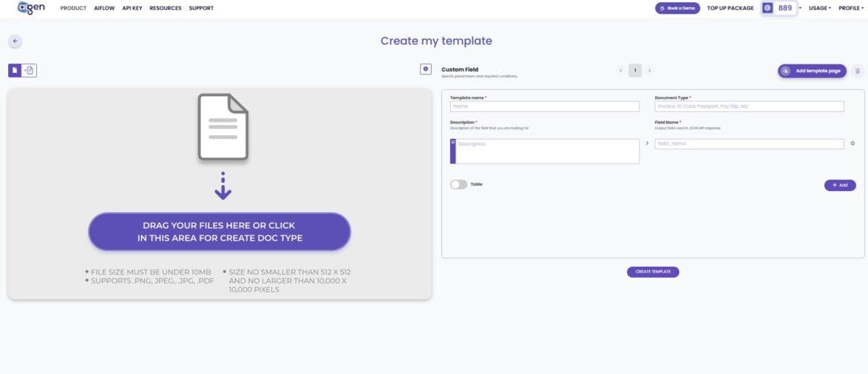Open the SUPPORT menu

pos(201,8)
